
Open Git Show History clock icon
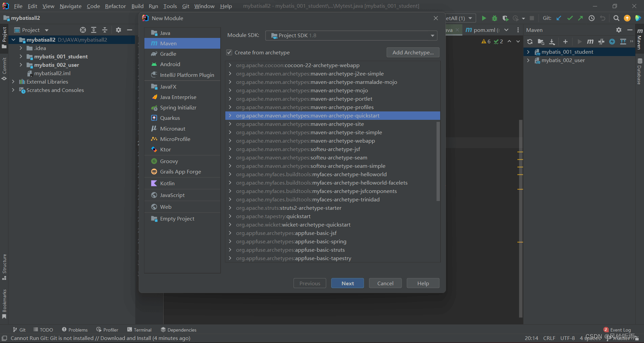[592, 18]
